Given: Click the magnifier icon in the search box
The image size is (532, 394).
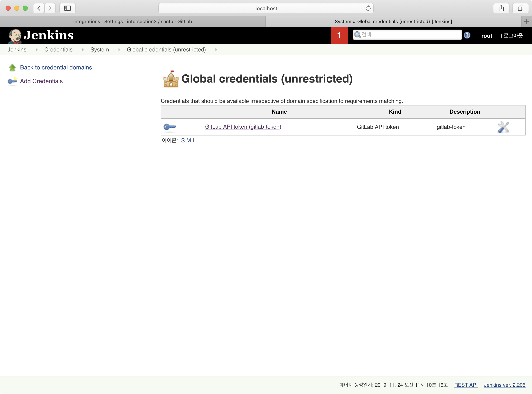Looking at the screenshot, I should point(357,35).
